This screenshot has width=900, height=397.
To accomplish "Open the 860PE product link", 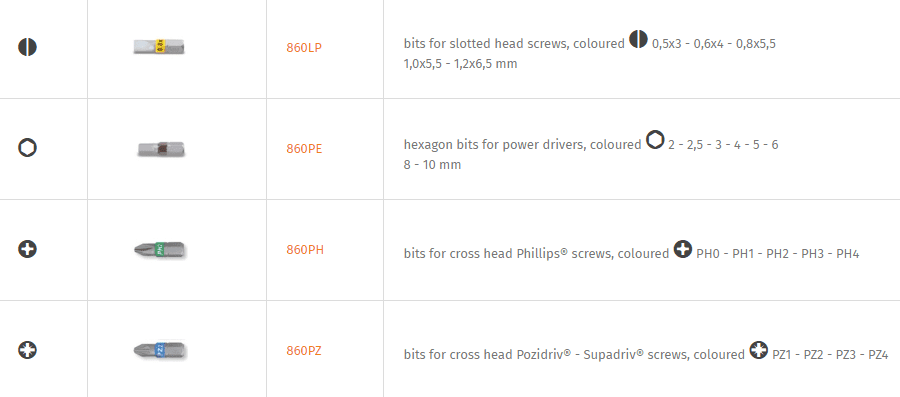I will click(x=304, y=149).
